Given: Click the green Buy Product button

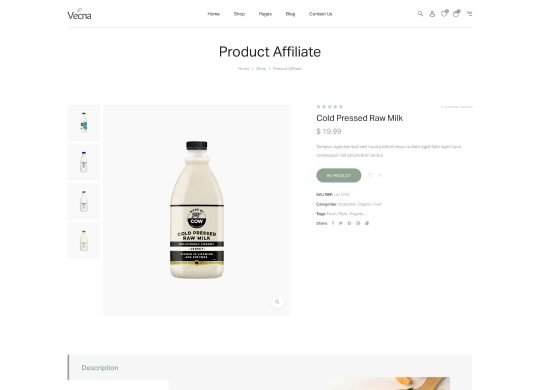Looking at the screenshot, I should click(x=339, y=175).
